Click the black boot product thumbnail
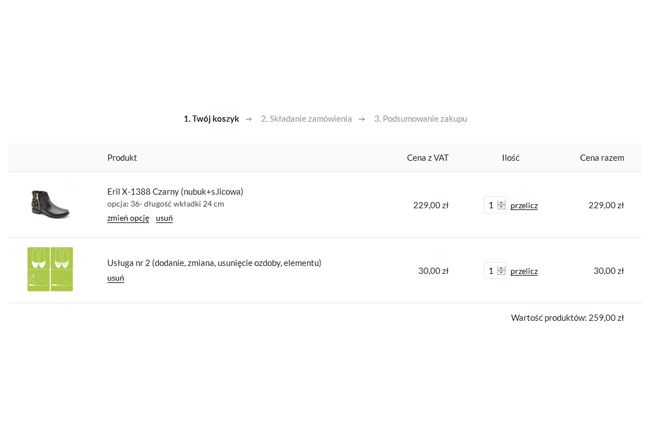Screen dimensions: 651x443 [50, 203]
